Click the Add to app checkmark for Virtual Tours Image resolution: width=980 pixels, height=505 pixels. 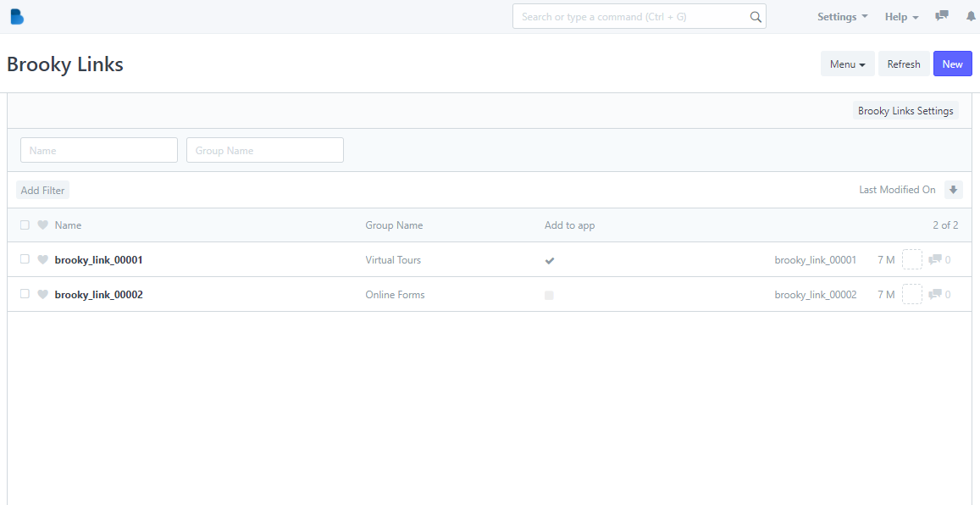pyautogui.click(x=550, y=261)
